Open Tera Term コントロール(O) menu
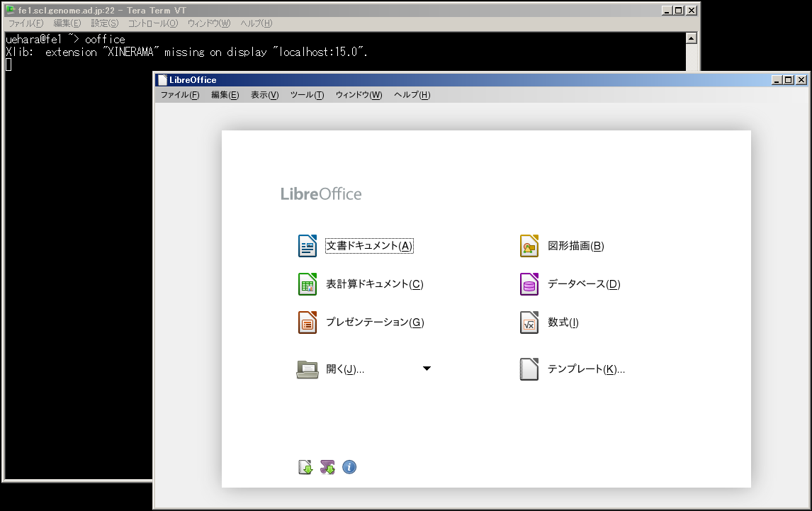Viewport: 812px width, 511px height. (153, 23)
